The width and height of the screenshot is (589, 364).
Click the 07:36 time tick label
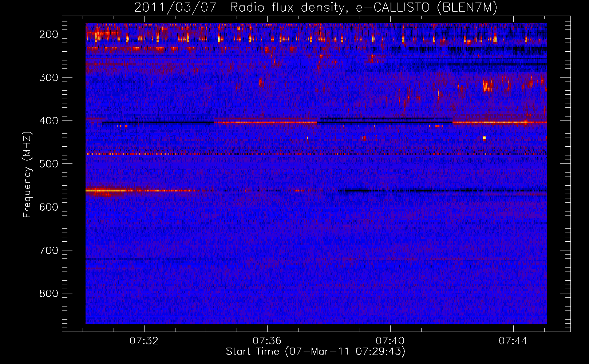coord(267,341)
